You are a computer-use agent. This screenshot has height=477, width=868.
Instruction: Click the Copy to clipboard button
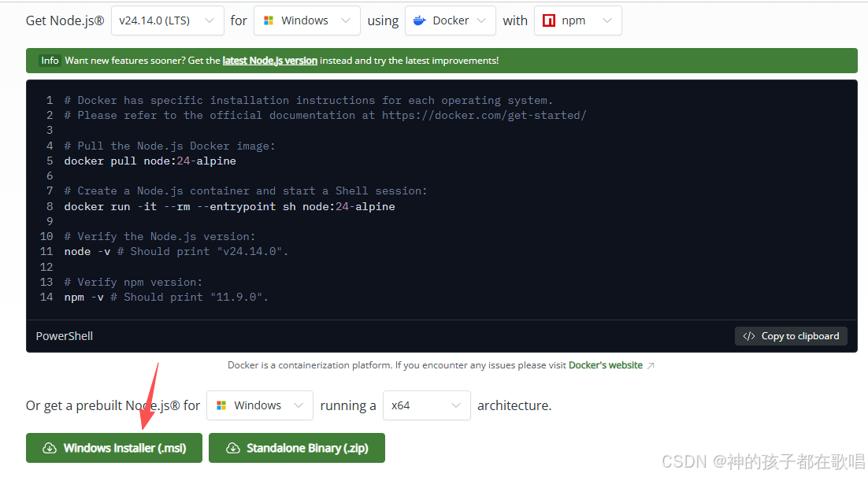click(x=791, y=336)
